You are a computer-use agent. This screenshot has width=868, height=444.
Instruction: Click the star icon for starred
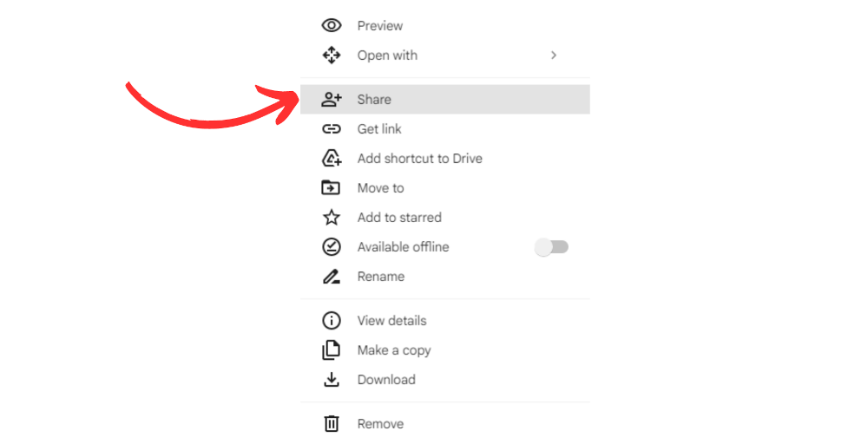pos(331,218)
